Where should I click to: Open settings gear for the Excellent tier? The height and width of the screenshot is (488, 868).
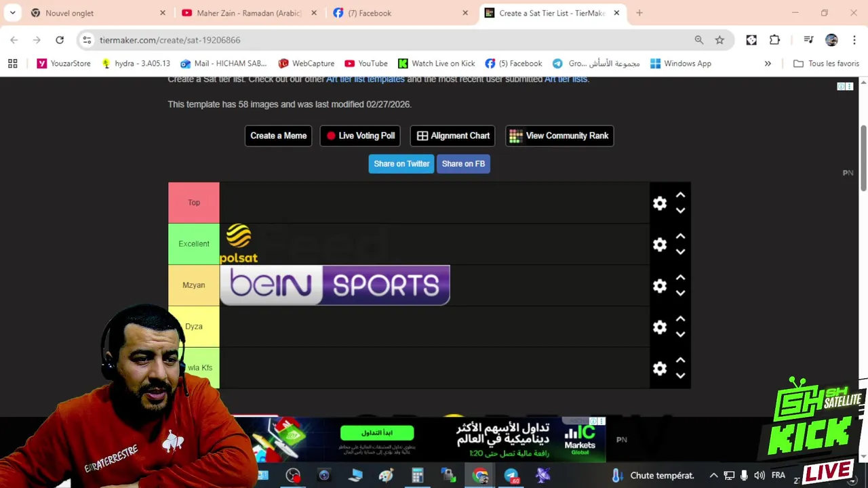coord(660,245)
